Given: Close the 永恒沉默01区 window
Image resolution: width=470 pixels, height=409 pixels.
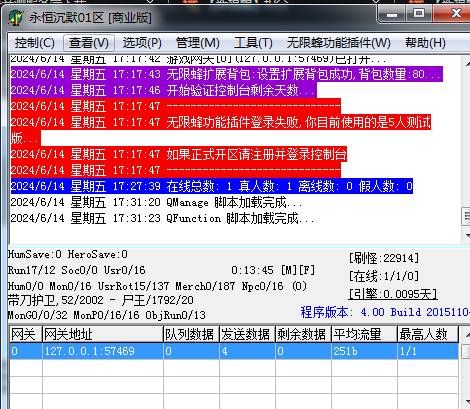Looking at the screenshot, I should point(453,14).
